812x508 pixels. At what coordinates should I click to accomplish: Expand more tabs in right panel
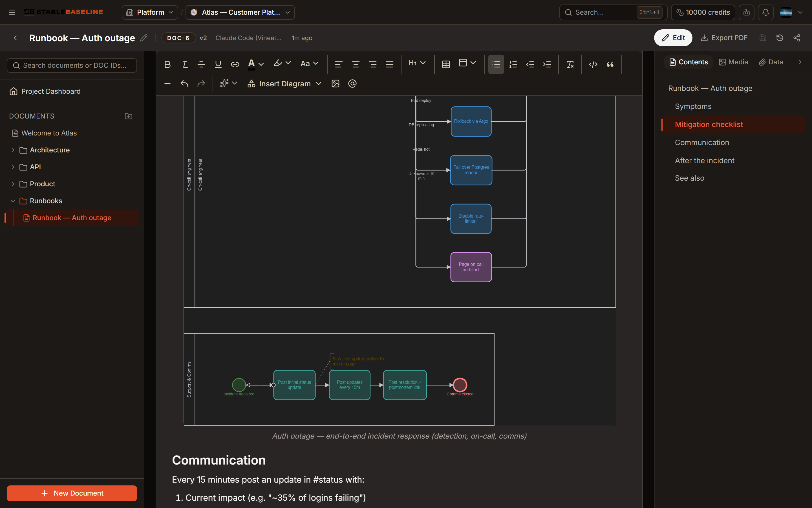[800, 62]
